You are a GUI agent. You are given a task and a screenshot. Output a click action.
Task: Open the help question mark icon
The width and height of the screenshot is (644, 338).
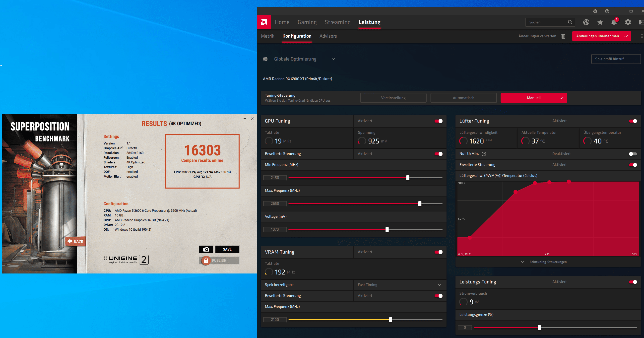tap(607, 11)
